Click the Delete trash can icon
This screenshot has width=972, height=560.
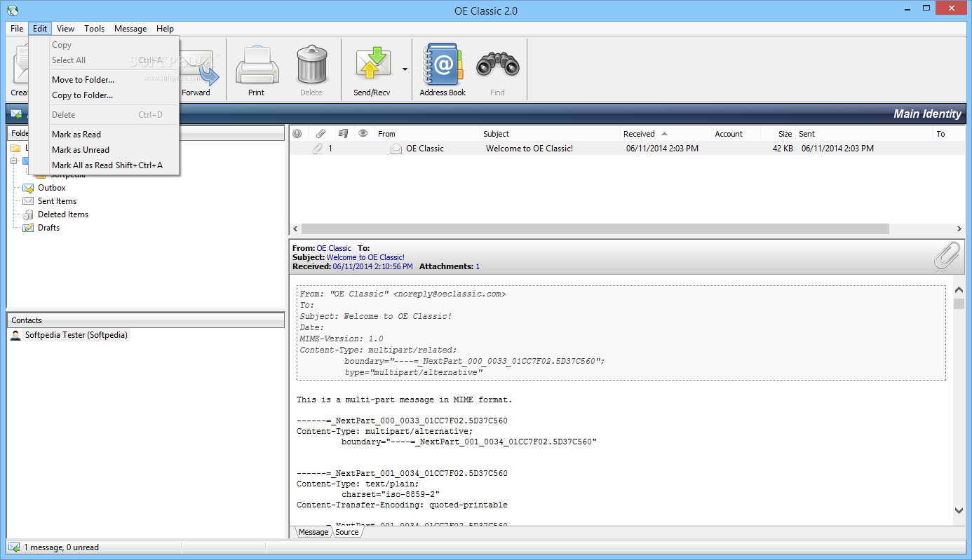[x=311, y=64]
